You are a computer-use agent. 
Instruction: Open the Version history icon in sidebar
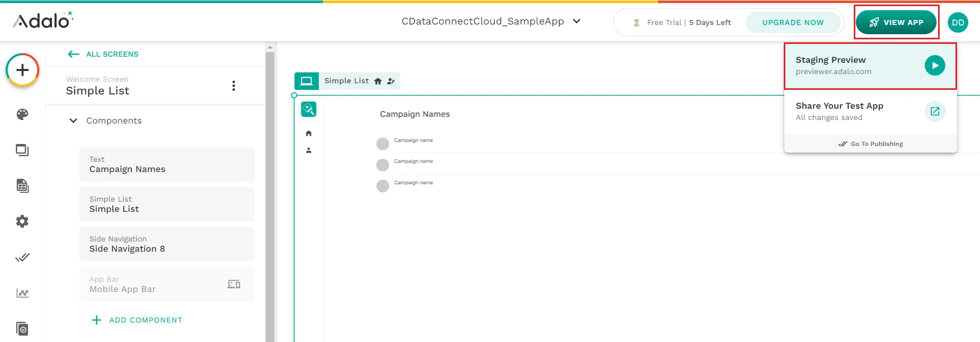[x=22, y=328]
